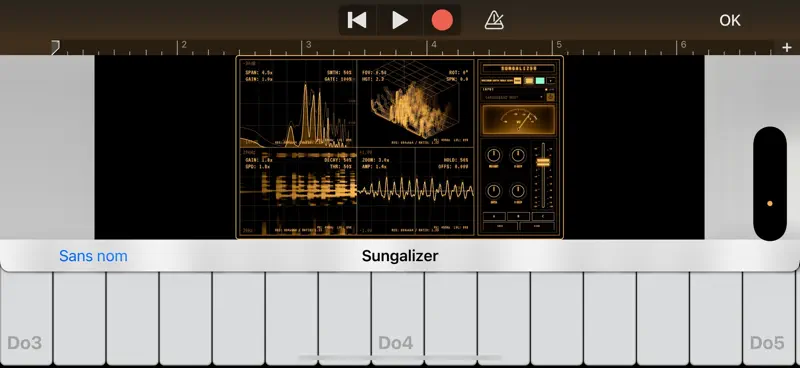The image size is (800, 368).
Task: Click the HOLD value in waveform panel
Action: (457, 160)
